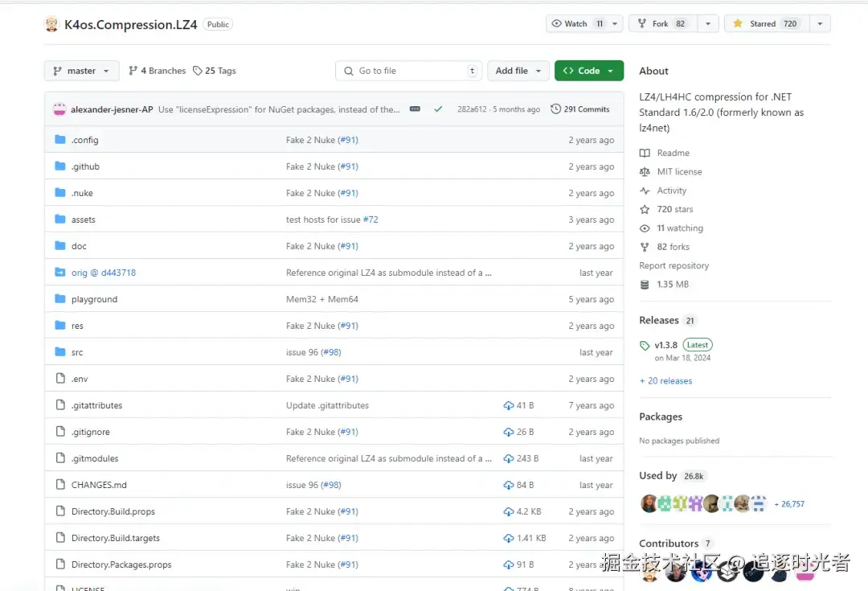Click the repository owner avatar icon
Screen dimensions: 868x591
[x=51, y=24]
